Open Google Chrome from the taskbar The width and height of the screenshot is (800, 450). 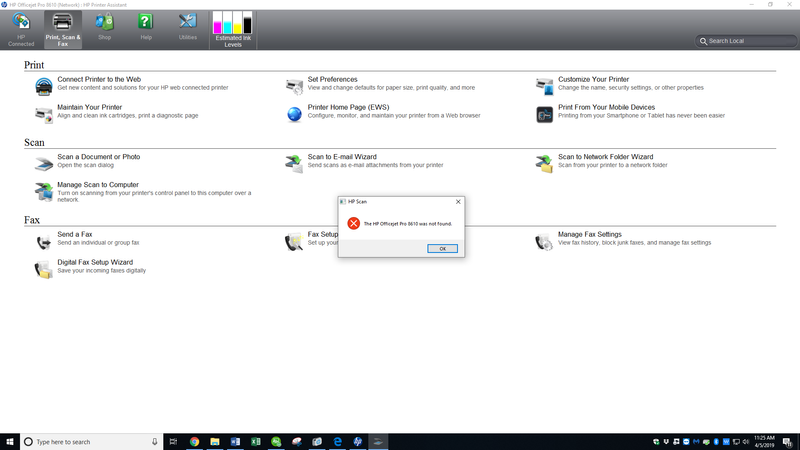[194, 442]
